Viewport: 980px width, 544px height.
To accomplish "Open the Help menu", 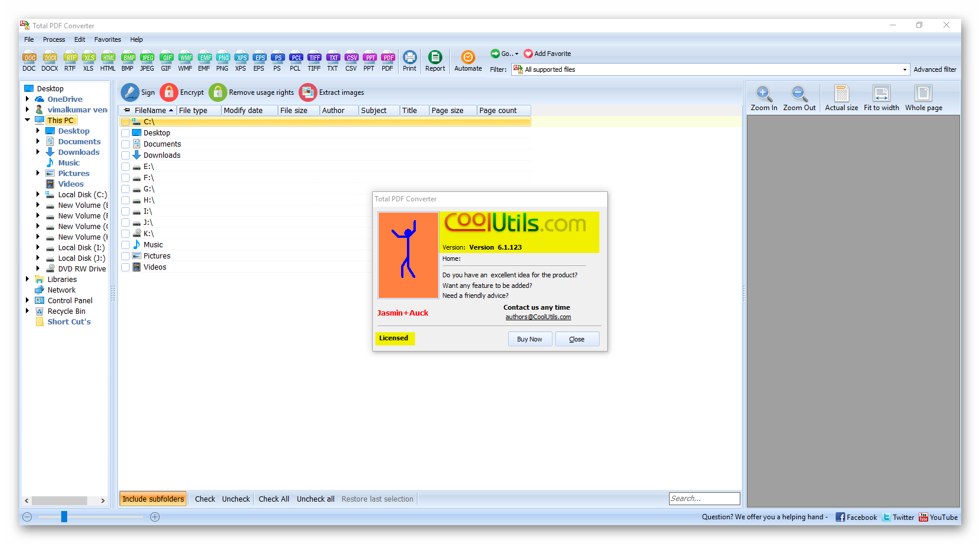I will click(x=137, y=39).
